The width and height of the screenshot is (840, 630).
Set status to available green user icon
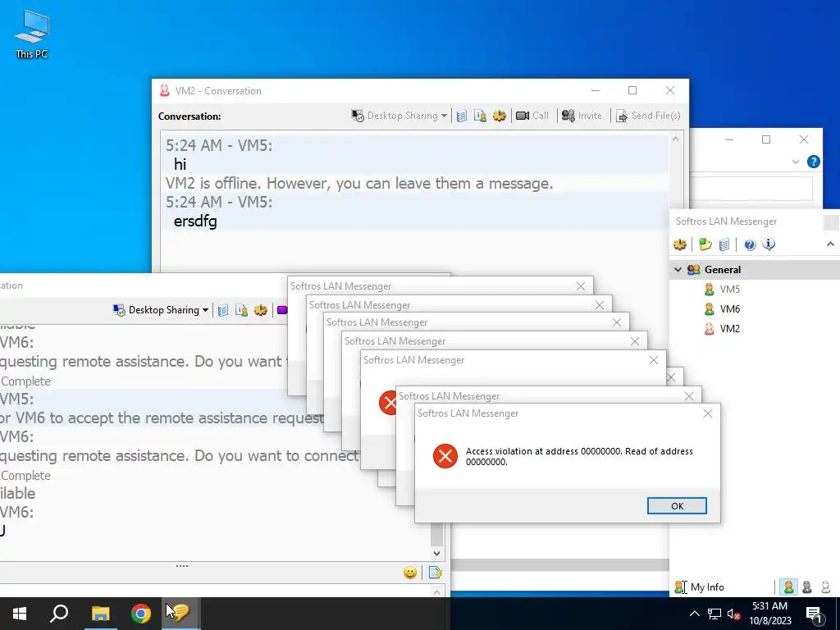click(x=788, y=587)
